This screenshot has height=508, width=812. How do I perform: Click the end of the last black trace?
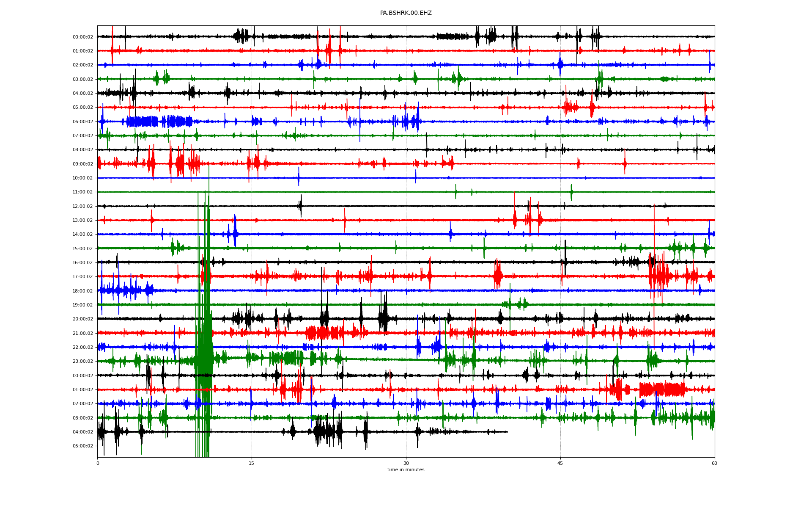tap(507, 432)
